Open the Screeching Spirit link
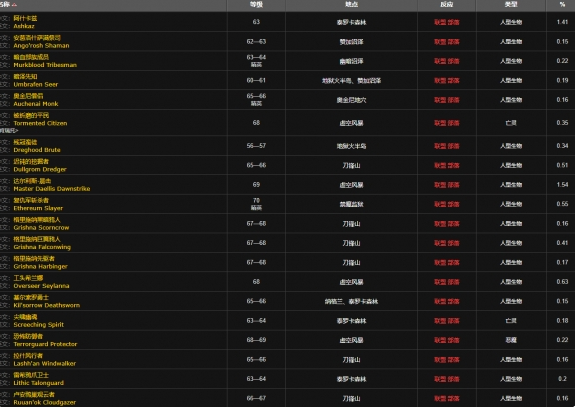 (39, 325)
